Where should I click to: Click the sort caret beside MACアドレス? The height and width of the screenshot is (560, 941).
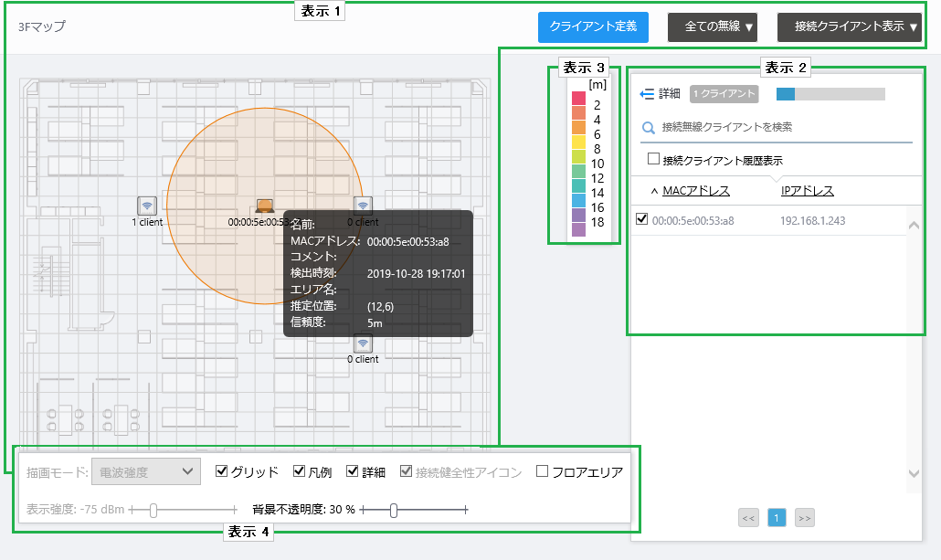point(654,192)
